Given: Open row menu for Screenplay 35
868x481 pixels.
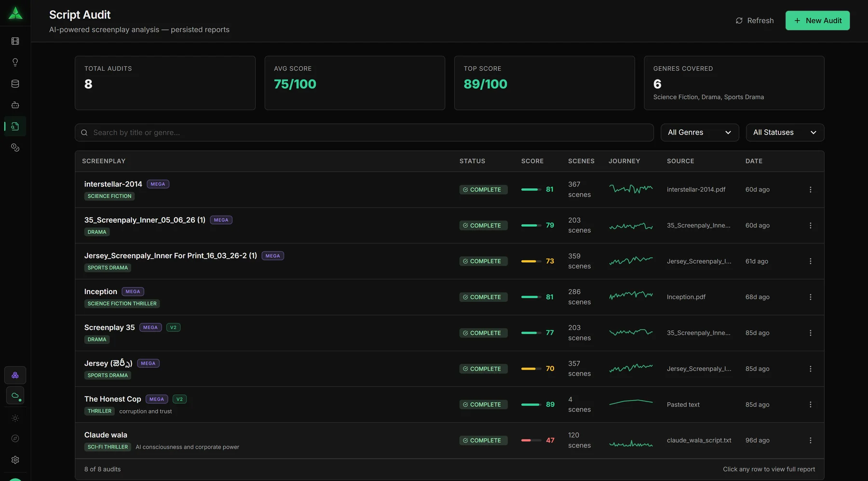Looking at the screenshot, I should coord(811,333).
